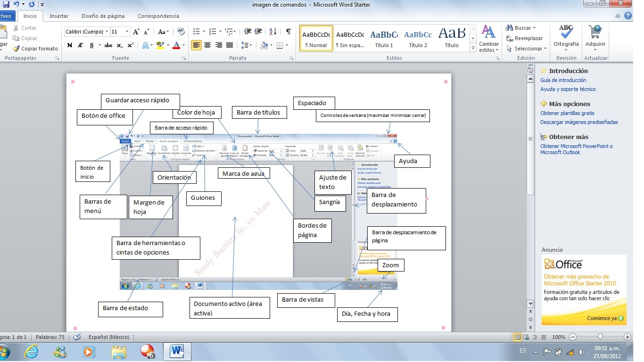
Task: Click the Copiar command
Action: pyautogui.click(x=25, y=38)
